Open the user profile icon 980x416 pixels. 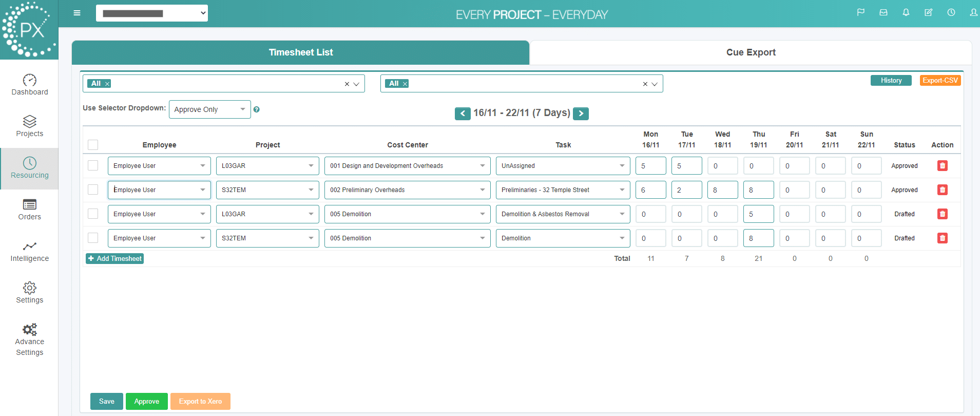973,12
